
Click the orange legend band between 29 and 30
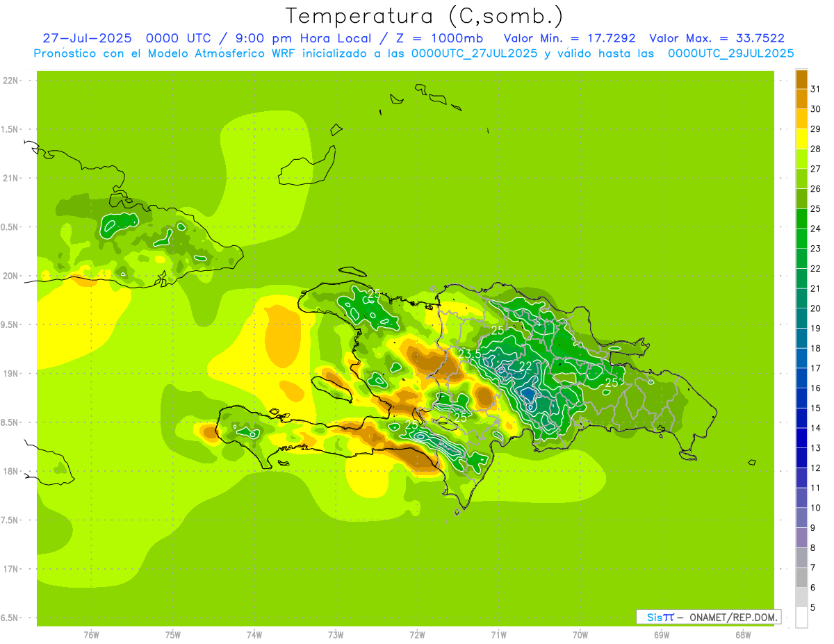click(x=801, y=119)
